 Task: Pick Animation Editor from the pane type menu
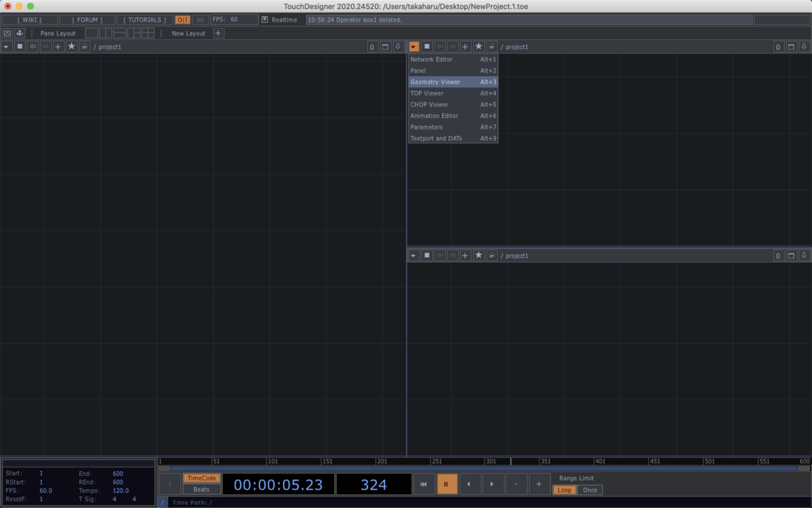pos(453,116)
